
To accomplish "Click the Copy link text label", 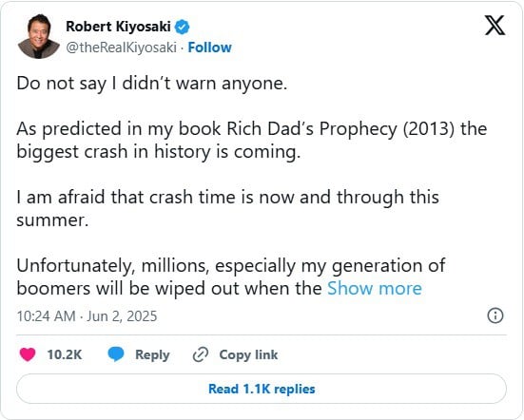I will pos(248,354).
